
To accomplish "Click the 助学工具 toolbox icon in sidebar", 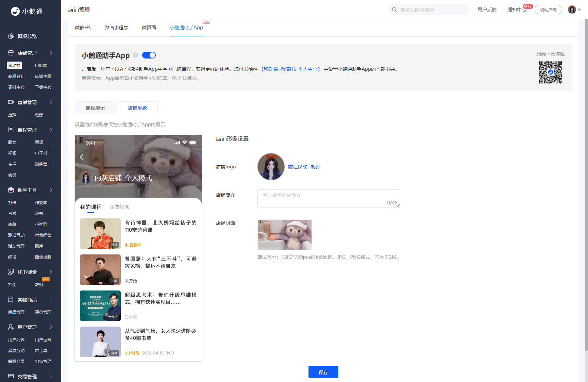I will pos(11,190).
